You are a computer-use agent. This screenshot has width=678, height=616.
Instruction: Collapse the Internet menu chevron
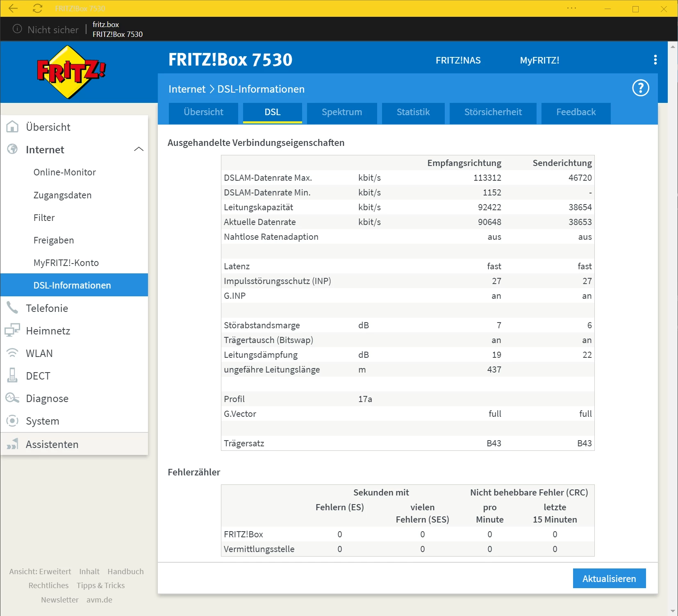(139, 149)
